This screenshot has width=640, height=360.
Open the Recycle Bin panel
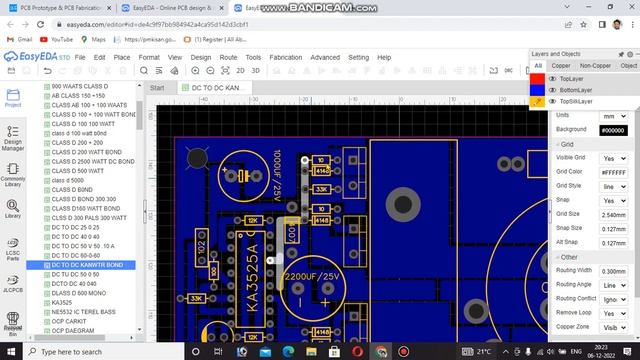pyautogui.click(x=13, y=324)
